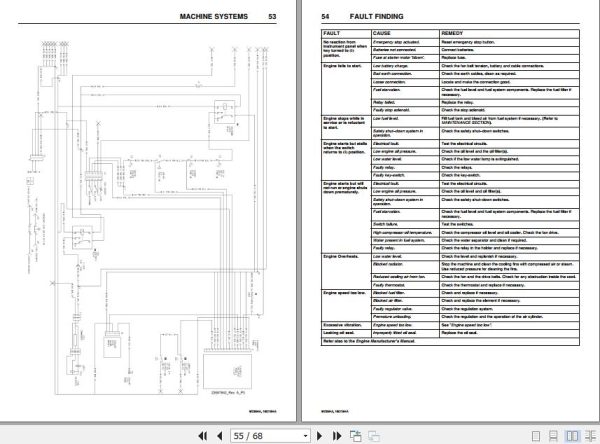Open the page number dropdown arrow
This screenshot has width=600, height=444.
tap(305, 436)
